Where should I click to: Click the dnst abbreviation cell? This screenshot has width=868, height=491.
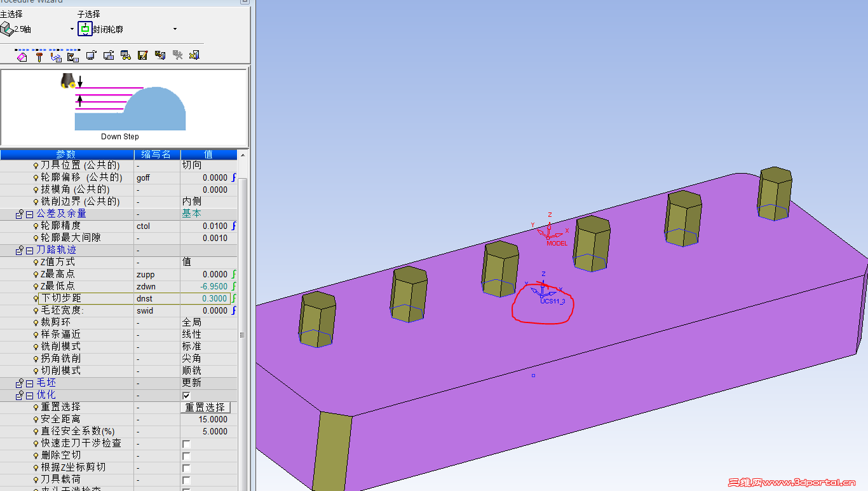click(x=157, y=298)
